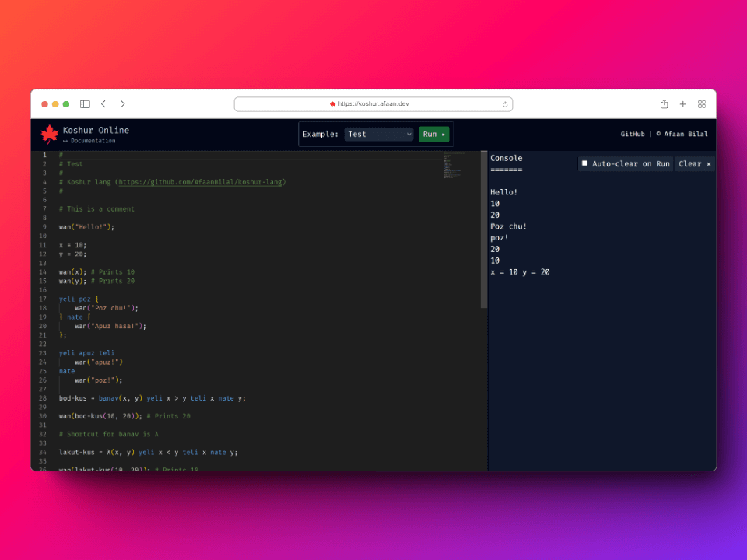
Task: Click the 'Poz chu!' console output line
Action: [509, 226]
